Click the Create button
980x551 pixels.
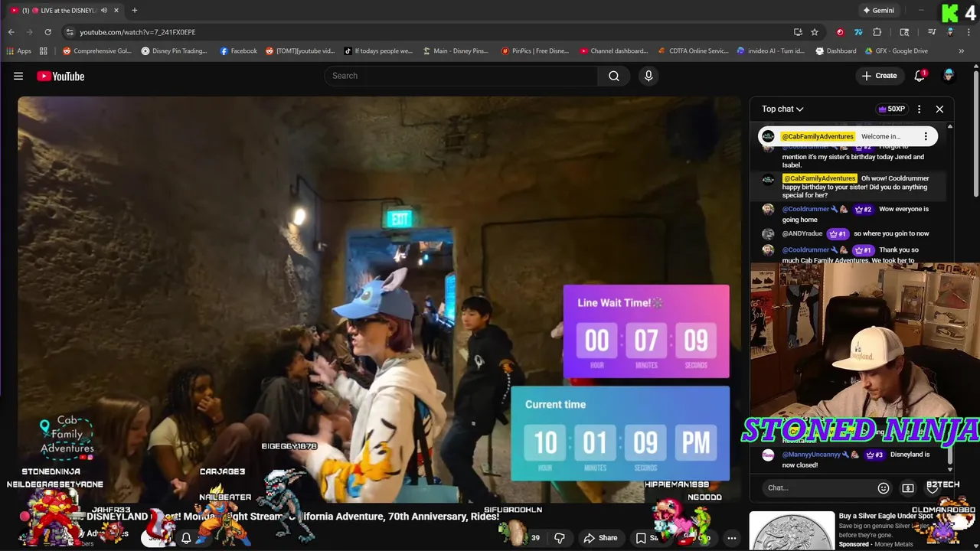(x=879, y=76)
